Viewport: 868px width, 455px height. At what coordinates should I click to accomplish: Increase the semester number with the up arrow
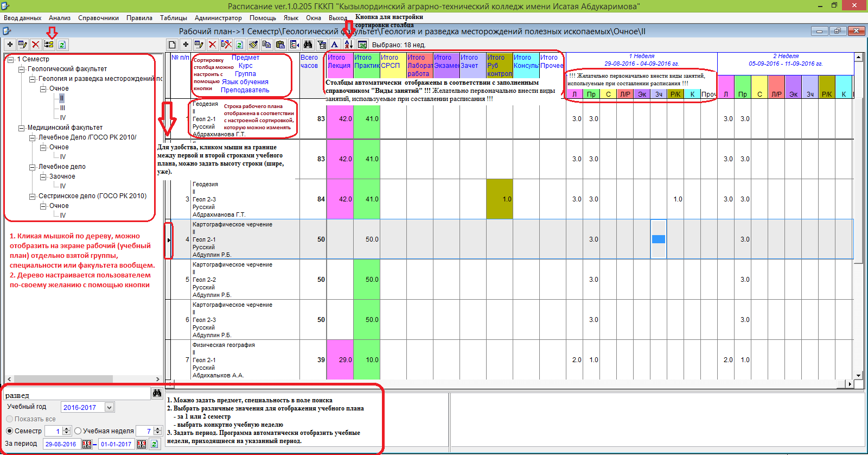(x=67, y=428)
